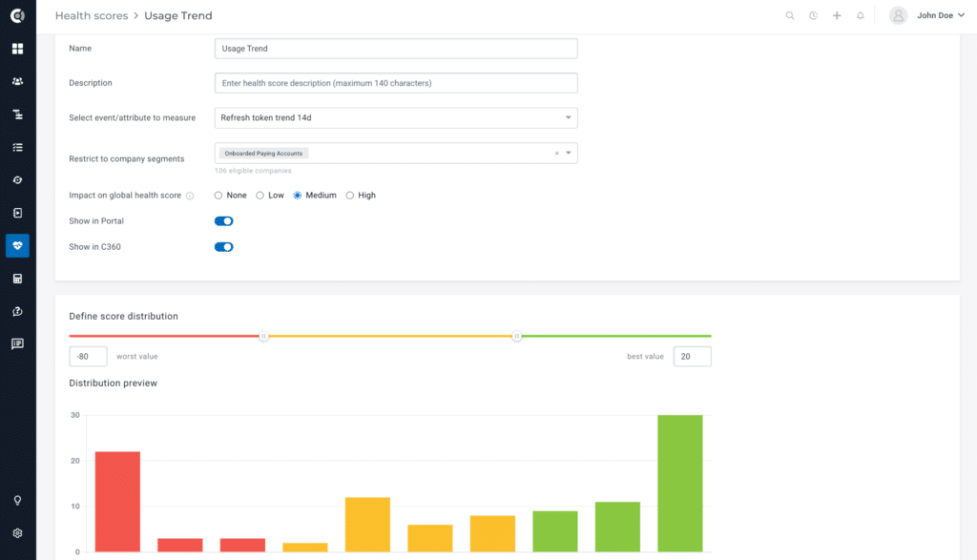Viewport: 977px width, 560px height.
Task: Open the dashboard grid icon in sidebar
Action: point(17,48)
